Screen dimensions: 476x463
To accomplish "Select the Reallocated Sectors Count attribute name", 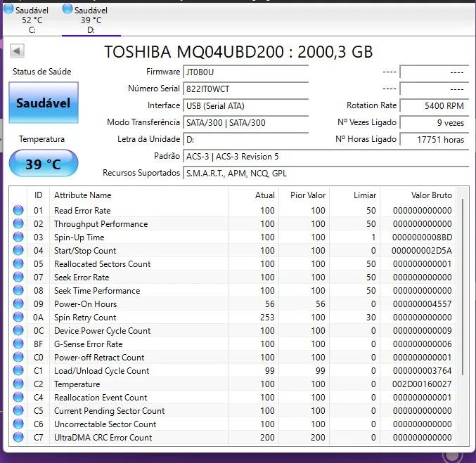I will coord(103,264).
